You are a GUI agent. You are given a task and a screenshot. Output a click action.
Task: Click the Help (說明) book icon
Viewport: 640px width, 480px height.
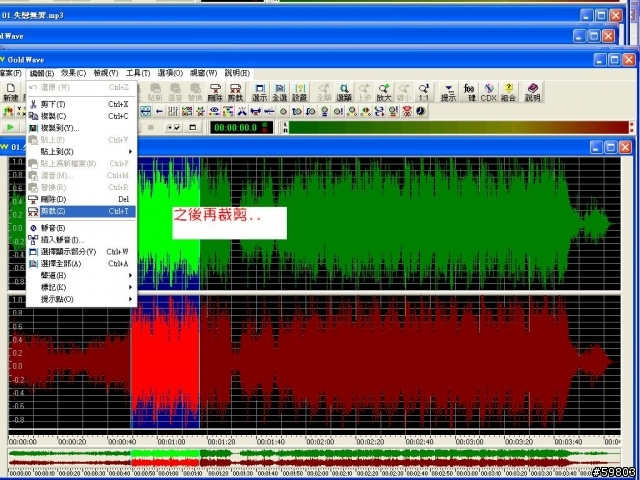tap(532, 92)
